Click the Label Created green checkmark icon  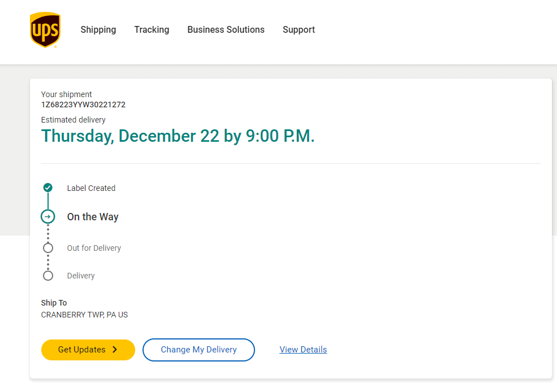[48, 188]
